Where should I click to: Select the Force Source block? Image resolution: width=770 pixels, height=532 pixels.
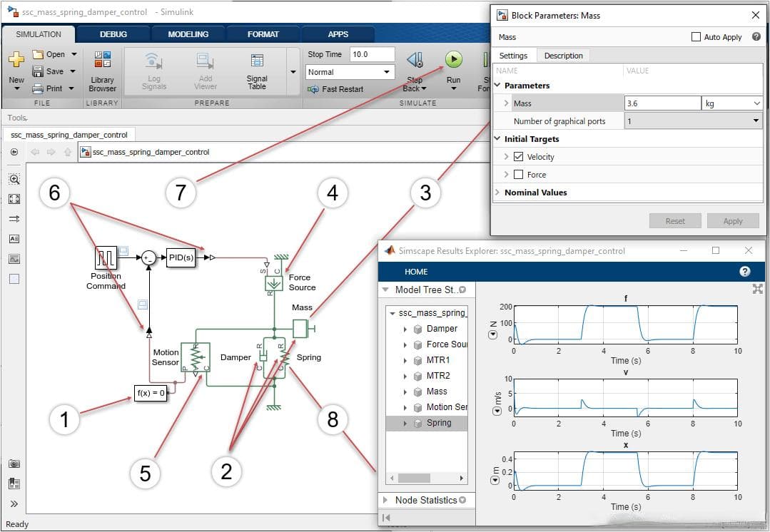[273, 283]
